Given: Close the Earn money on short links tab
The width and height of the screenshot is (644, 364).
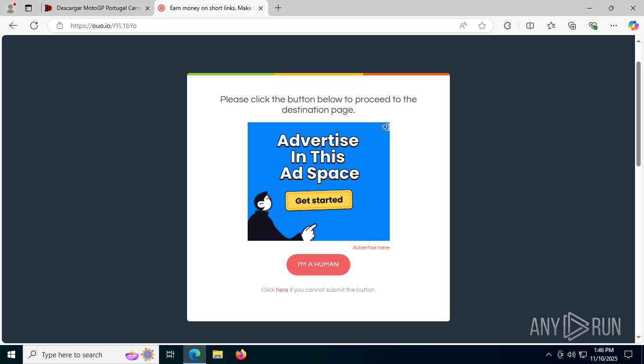Looking at the screenshot, I should point(260,8).
